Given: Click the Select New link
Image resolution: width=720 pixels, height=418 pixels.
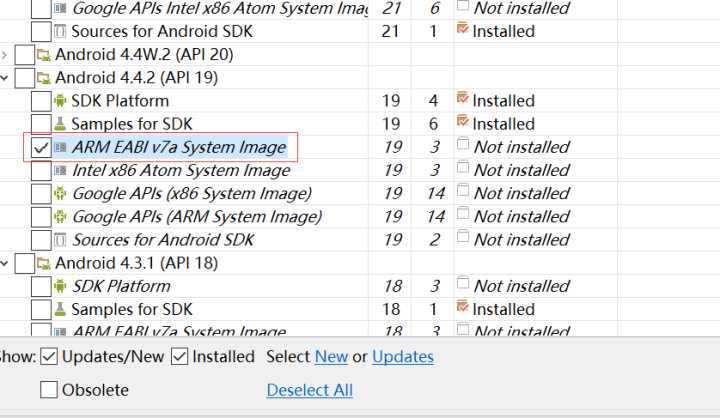Looking at the screenshot, I should tap(331, 357).
